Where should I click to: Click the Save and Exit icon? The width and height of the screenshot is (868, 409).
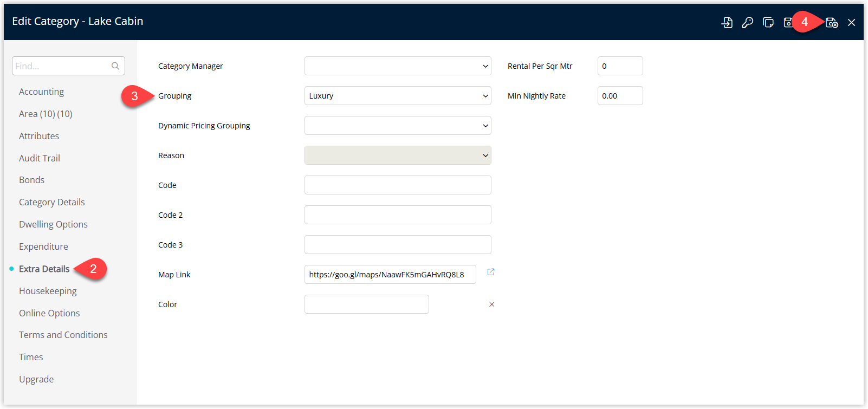(832, 22)
